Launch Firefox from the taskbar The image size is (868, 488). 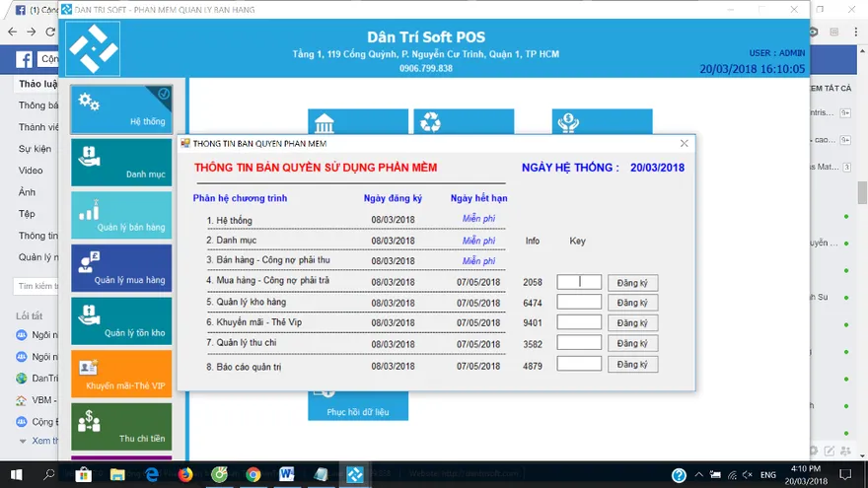tap(184, 474)
